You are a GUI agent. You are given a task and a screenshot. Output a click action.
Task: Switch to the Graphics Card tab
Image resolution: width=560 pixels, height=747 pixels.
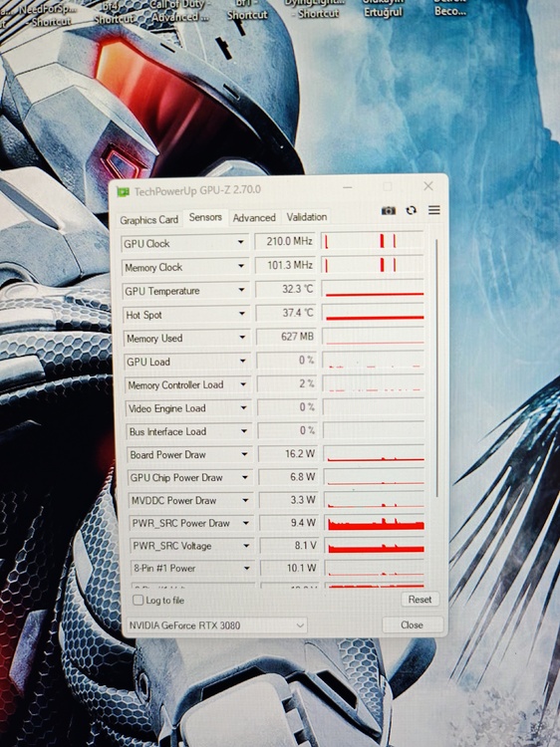(x=149, y=220)
